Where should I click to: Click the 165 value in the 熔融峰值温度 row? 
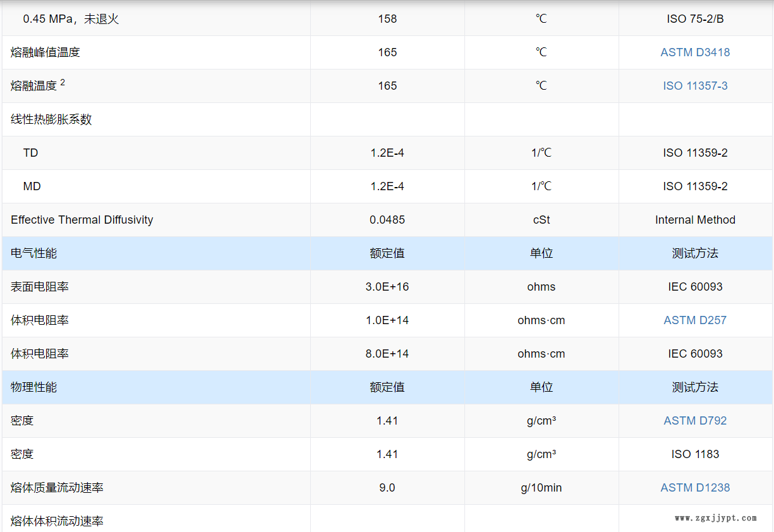(387, 52)
